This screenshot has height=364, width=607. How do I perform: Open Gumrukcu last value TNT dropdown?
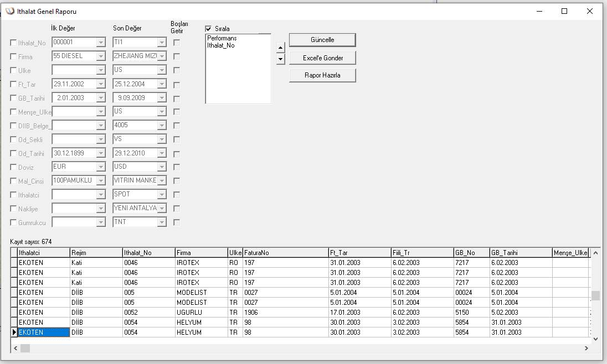click(x=162, y=222)
